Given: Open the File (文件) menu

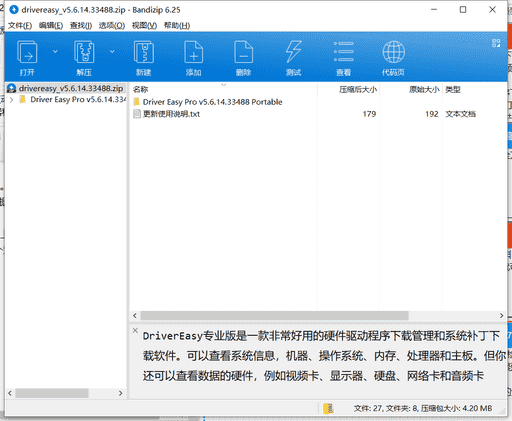Looking at the screenshot, I should click(x=20, y=26).
